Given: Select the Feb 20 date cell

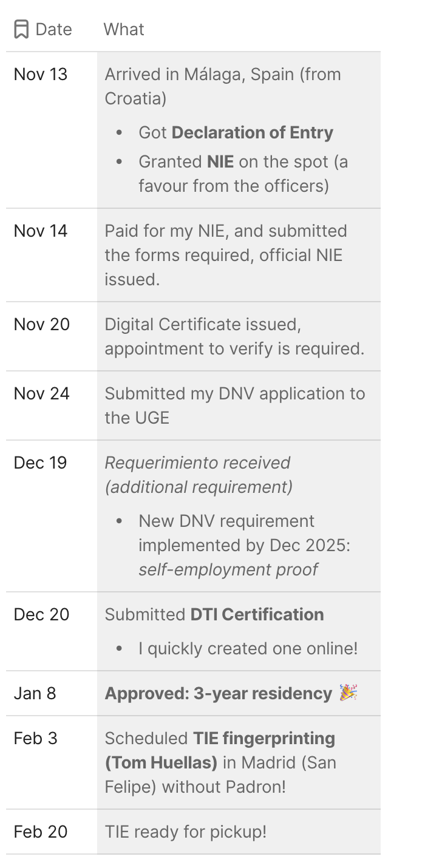Looking at the screenshot, I should pos(41,832).
